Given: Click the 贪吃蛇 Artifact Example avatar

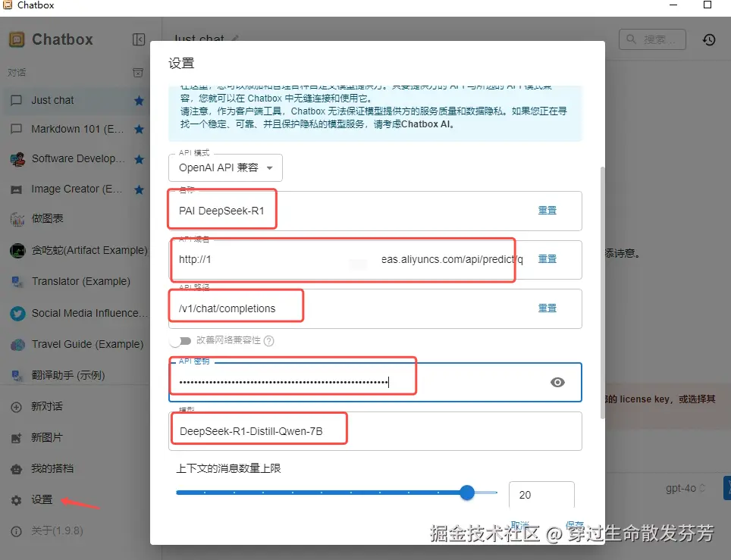Looking at the screenshot, I should 17,251.
